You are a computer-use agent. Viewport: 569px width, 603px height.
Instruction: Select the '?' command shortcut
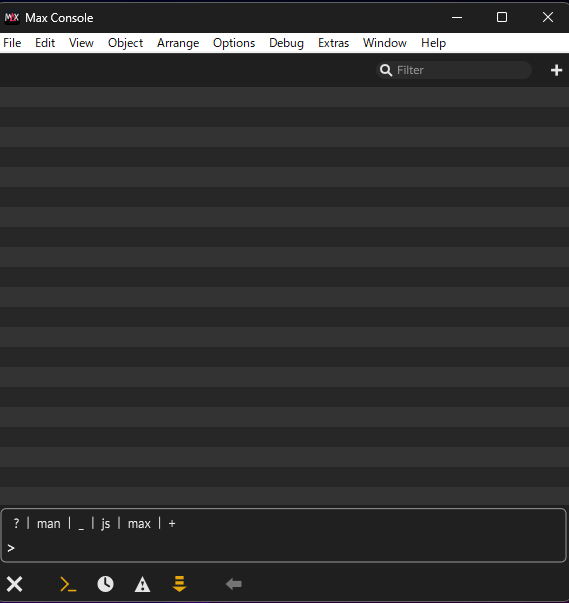16,523
